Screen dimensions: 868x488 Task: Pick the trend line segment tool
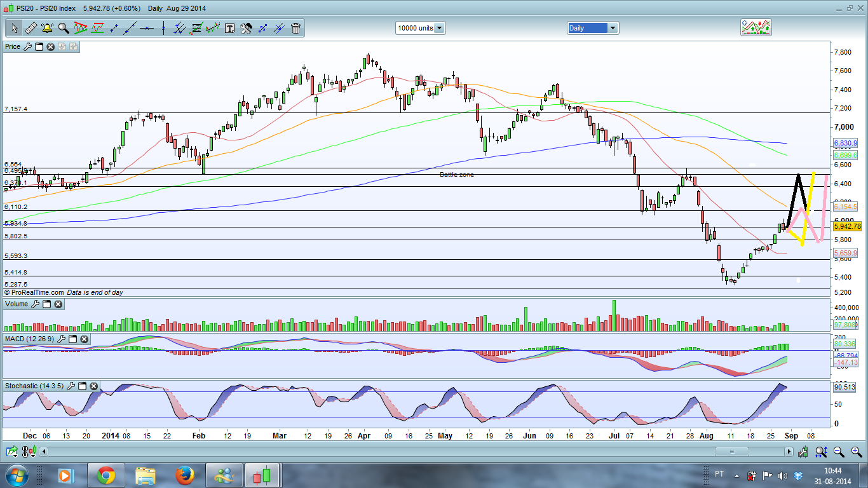tap(114, 28)
